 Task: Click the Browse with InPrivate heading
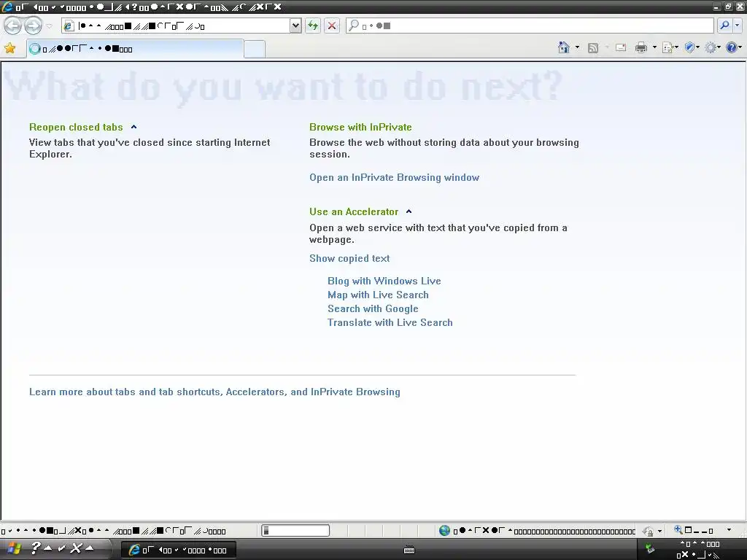[x=360, y=127]
